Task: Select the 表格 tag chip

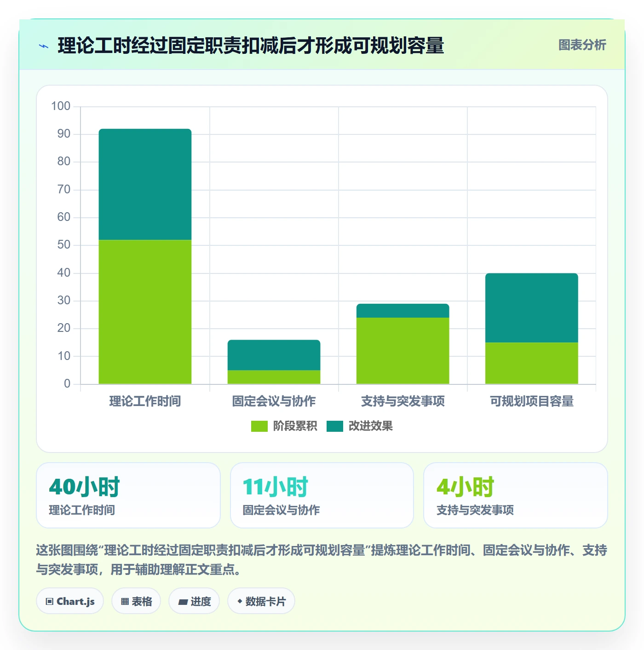Action: [x=136, y=601]
